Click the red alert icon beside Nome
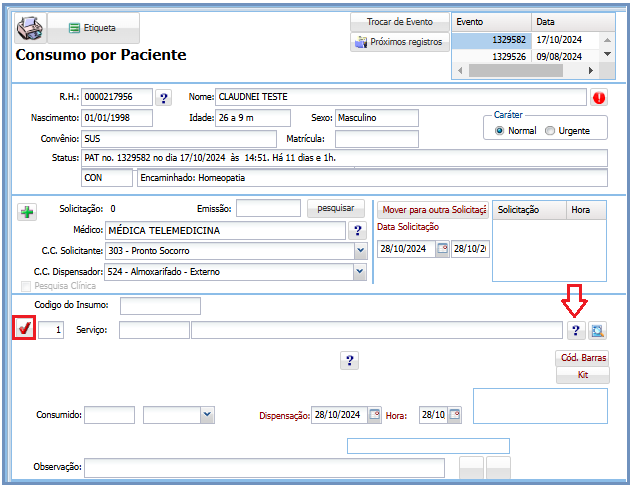This screenshot has height=490, width=634. pos(599,98)
